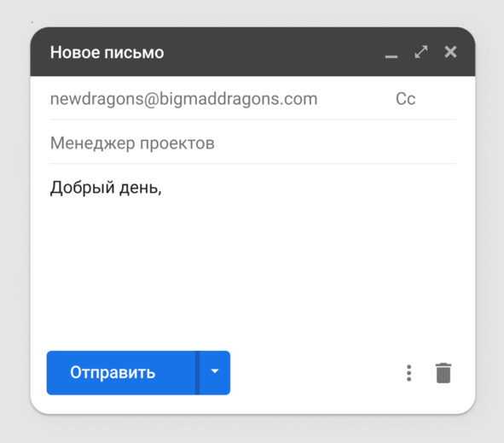Expand the compose window to full screen

coord(421,52)
